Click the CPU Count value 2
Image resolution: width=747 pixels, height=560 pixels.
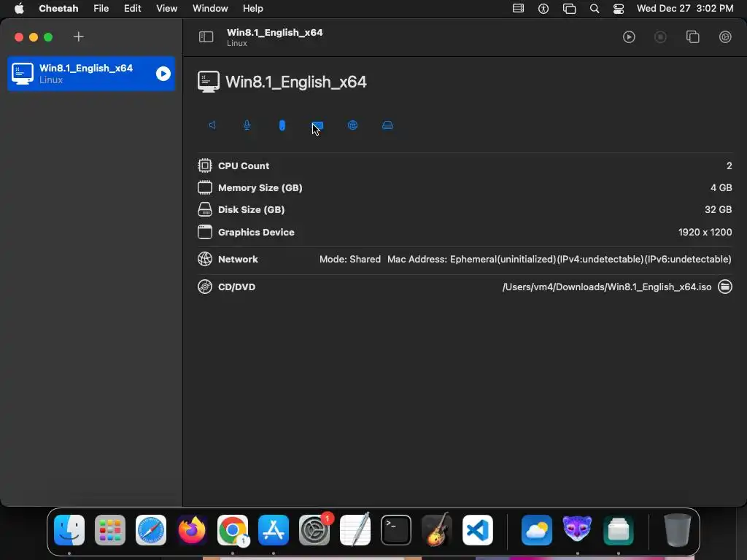pyautogui.click(x=729, y=166)
